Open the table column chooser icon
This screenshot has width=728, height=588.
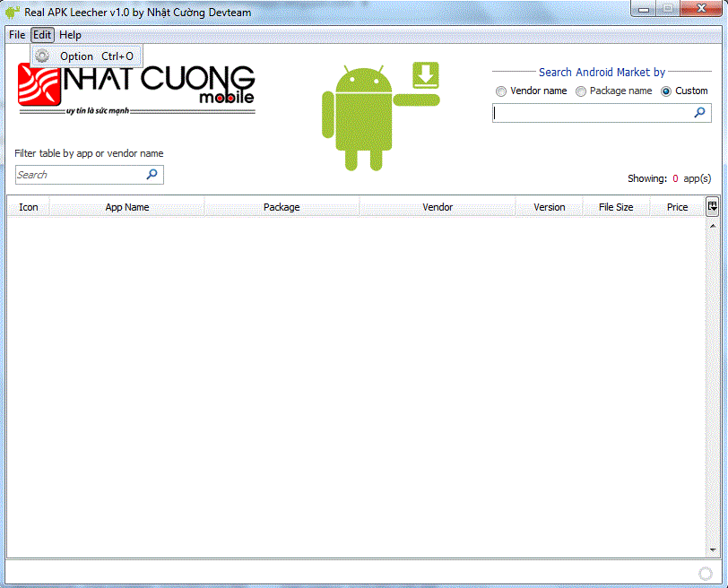tap(713, 206)
